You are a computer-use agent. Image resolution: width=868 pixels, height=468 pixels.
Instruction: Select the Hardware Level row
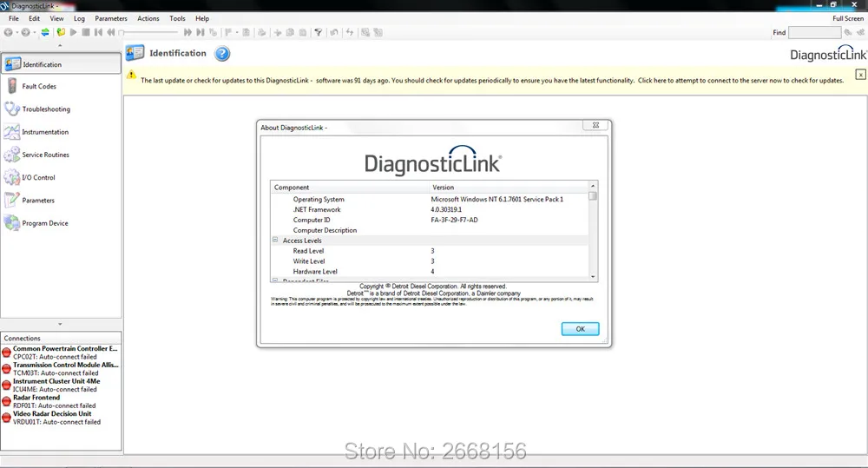coord(430,272)
